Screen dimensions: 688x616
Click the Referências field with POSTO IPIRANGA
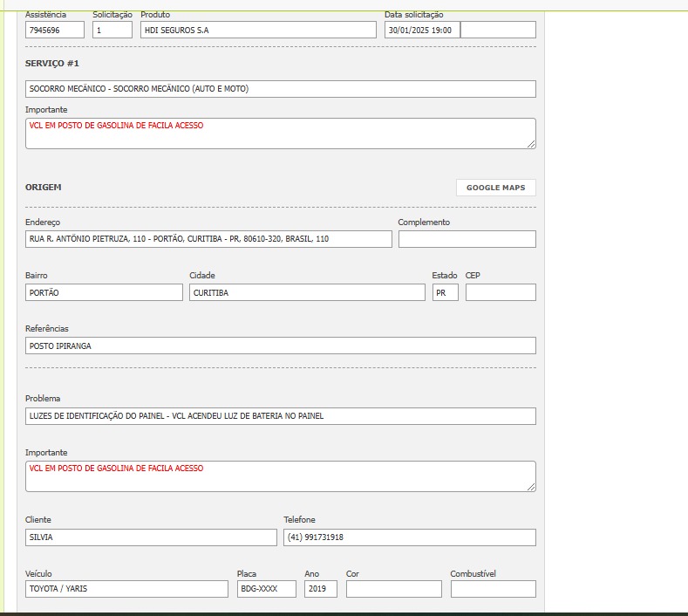280,346
